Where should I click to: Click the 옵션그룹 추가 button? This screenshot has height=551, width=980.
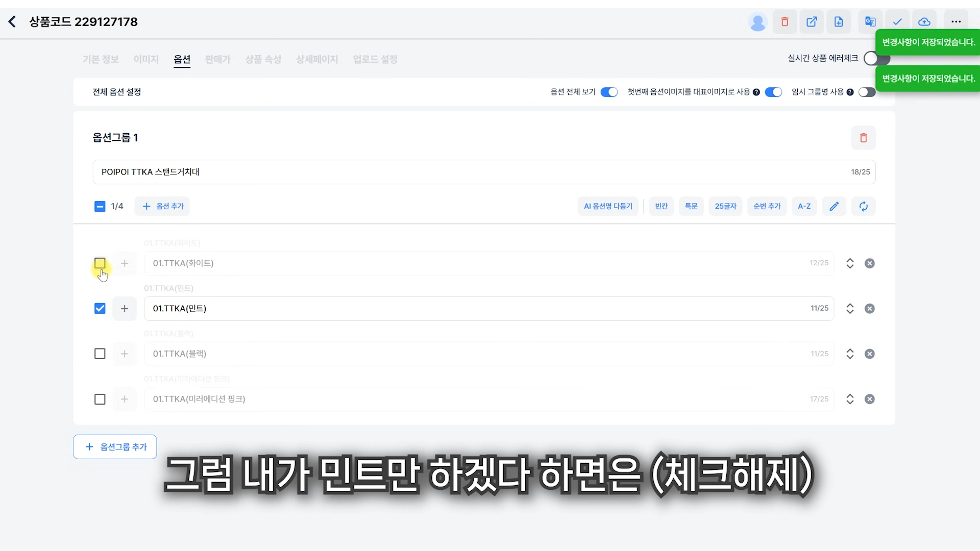click(114, 446)
